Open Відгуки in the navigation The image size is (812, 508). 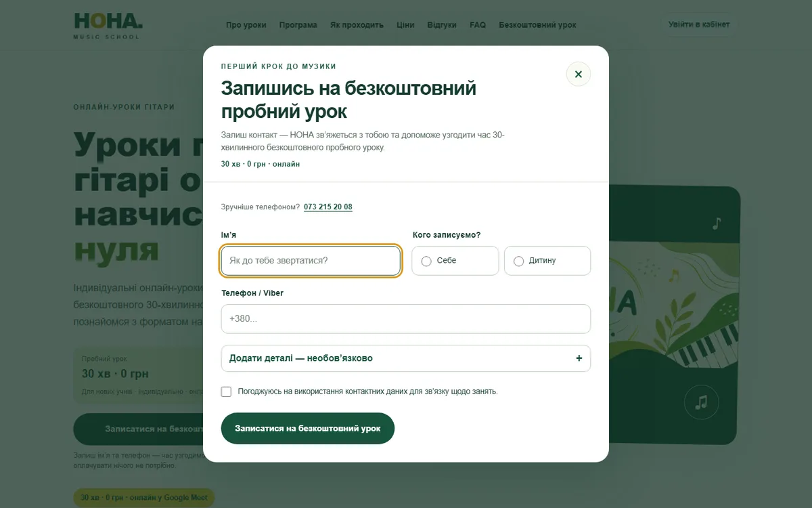tap(442, 25)
